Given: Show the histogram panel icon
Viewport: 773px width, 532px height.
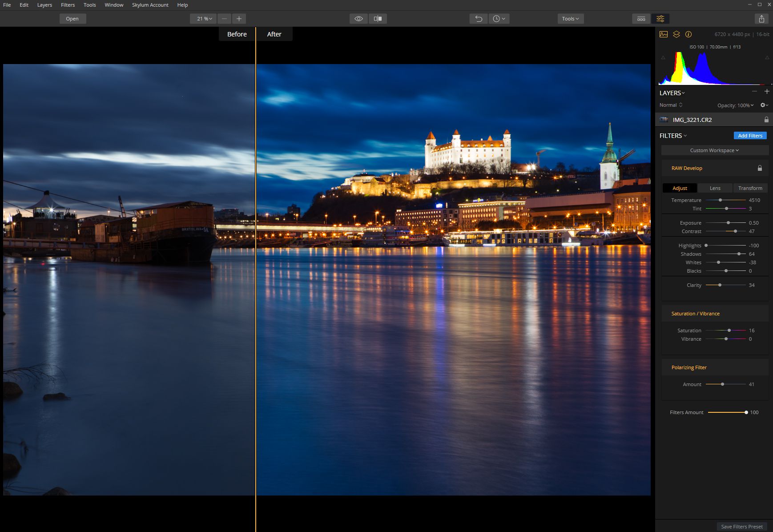Looking at the screenshot, I should (x=664, y=34).
